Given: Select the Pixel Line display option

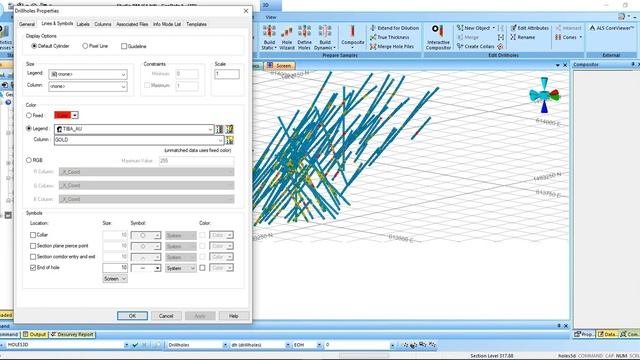Looking at the screenshot, I should (x=85, y=46).
